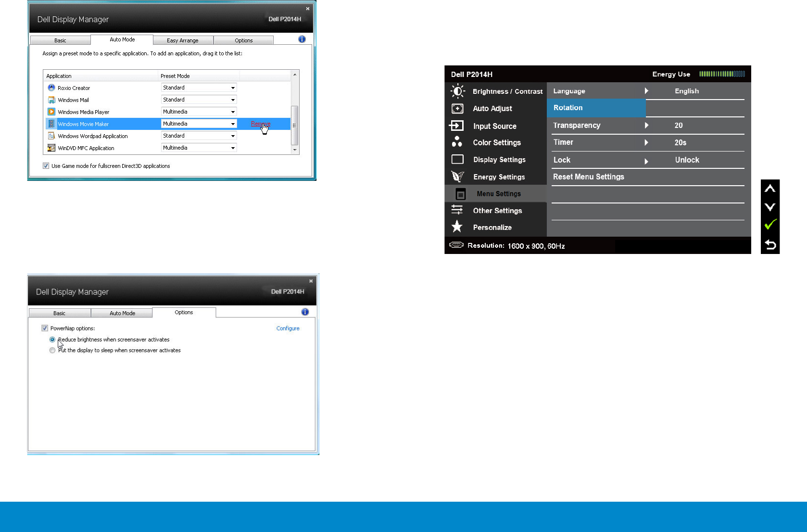The width and height of the screenshot is (807, 532).
Task: Click the Other Settings sliders icon
Action: click(457, 210)
